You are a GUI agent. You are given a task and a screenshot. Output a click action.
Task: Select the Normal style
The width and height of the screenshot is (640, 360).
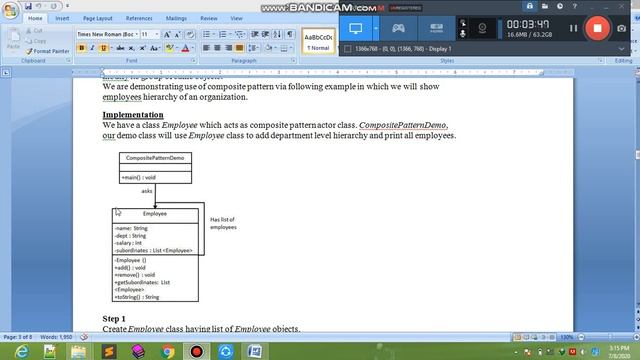coord(318,41)
